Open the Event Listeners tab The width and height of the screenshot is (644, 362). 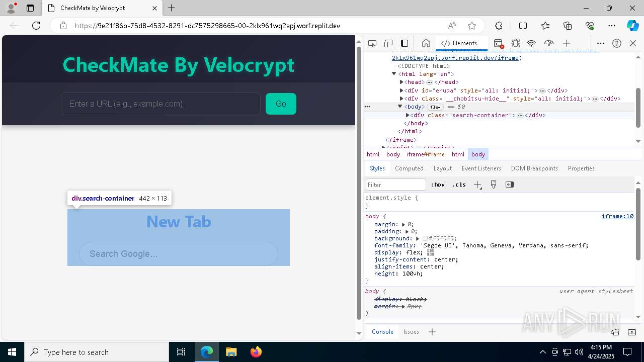tap(481, 168)
